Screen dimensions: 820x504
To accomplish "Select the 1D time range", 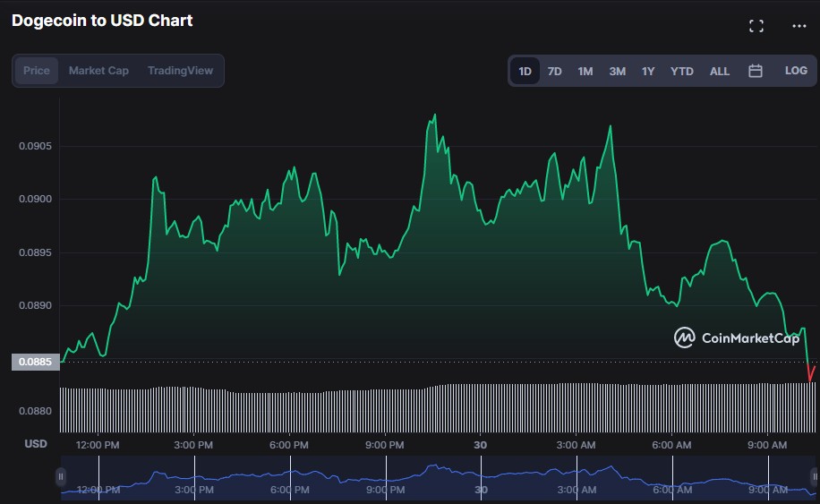I will pos(525,71).
